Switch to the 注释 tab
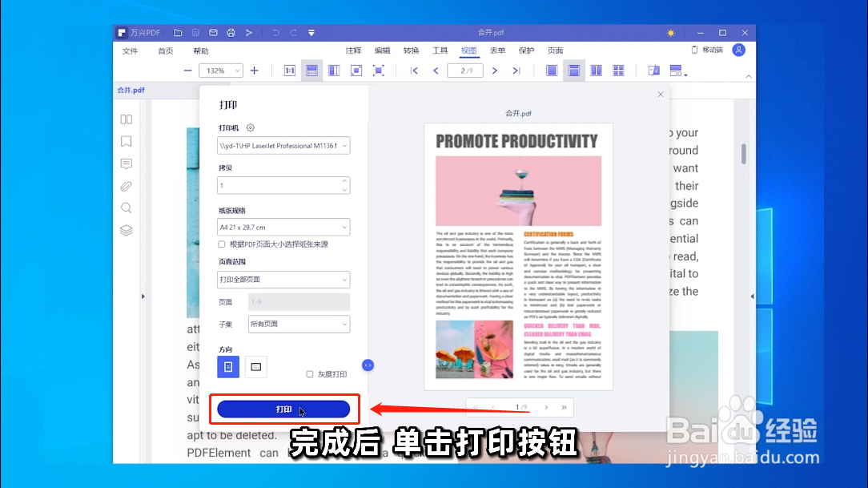The width and height of the screenshot is (868, 488). pos(353,50)
